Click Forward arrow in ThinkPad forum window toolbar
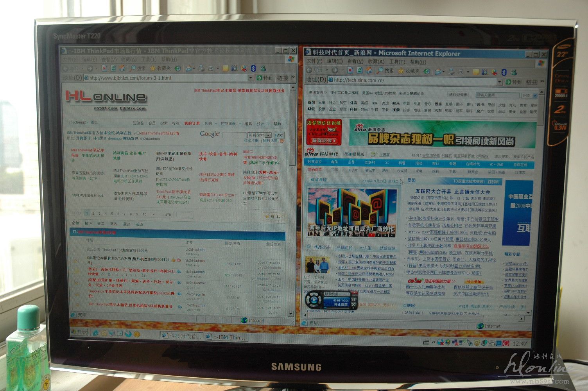588x391 pixels. [x=90, y=68]
